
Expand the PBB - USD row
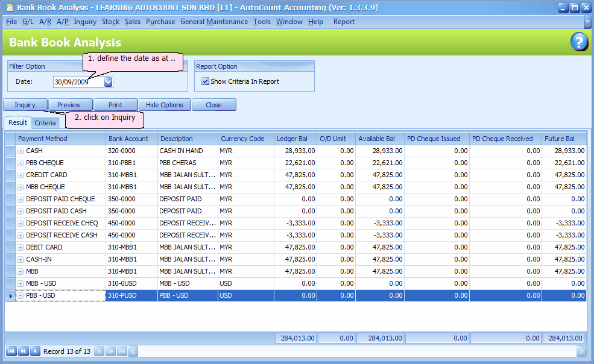21,295
